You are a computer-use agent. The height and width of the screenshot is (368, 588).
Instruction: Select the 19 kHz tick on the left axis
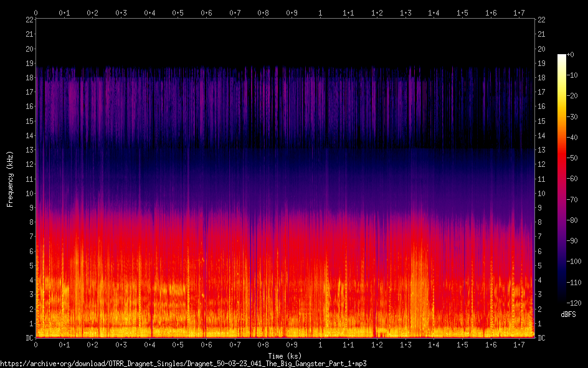click(29, 64)
